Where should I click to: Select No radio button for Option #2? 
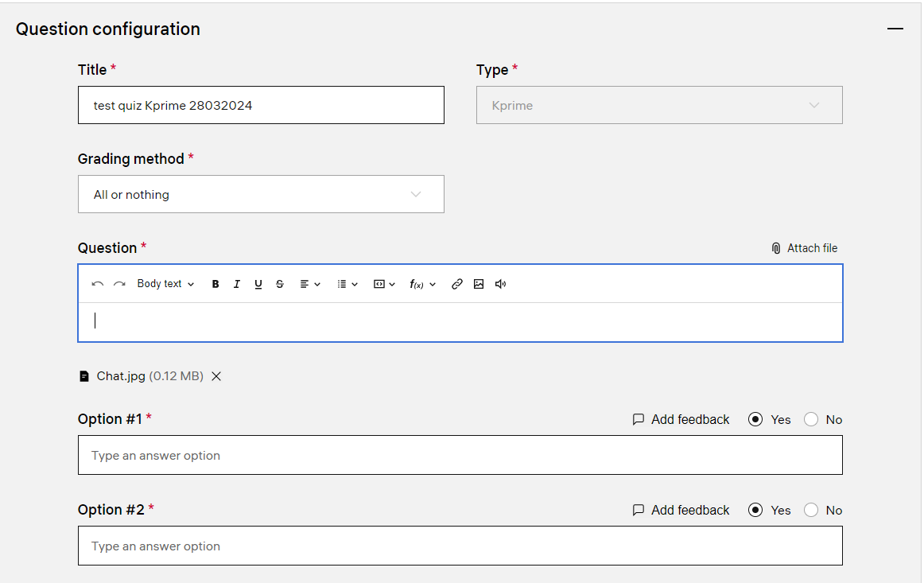(x=811, y=510)
